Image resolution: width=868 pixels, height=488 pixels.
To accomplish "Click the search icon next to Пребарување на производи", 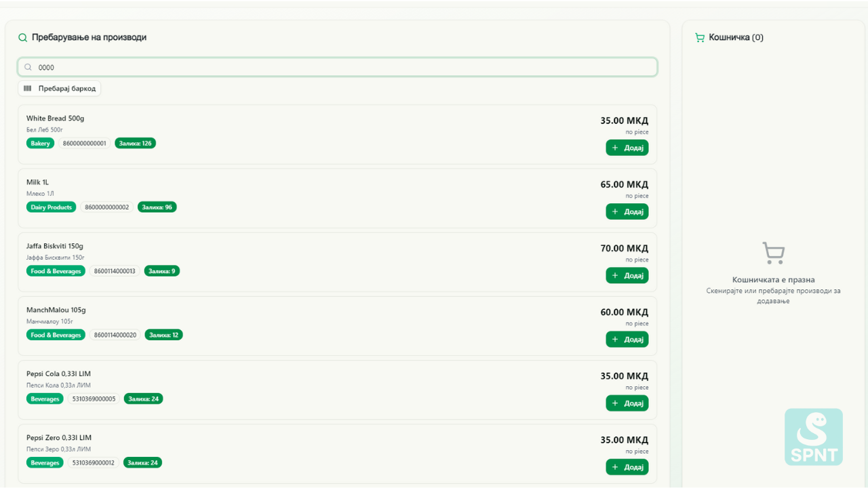I will pos(22,37).
